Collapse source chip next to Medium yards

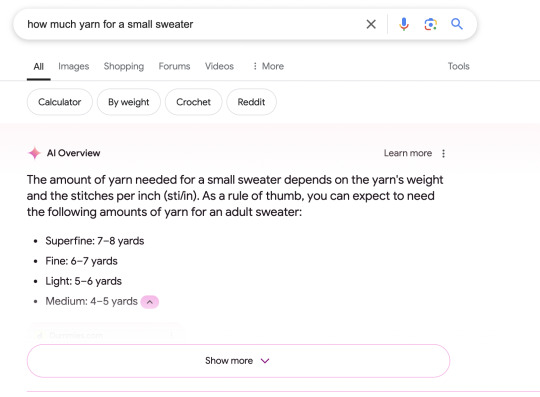pyautogui.click(x=150, y=302)
